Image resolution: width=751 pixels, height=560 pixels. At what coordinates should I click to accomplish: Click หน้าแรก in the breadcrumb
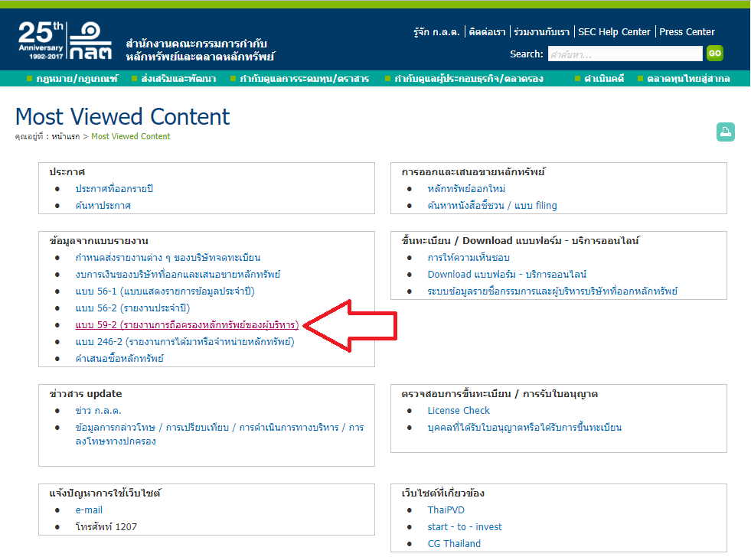pos(66,137)
